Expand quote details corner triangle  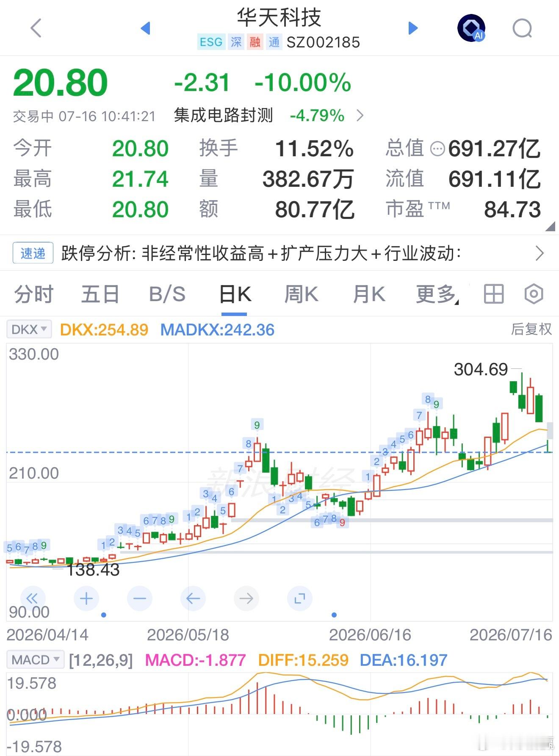pos(550,226)
